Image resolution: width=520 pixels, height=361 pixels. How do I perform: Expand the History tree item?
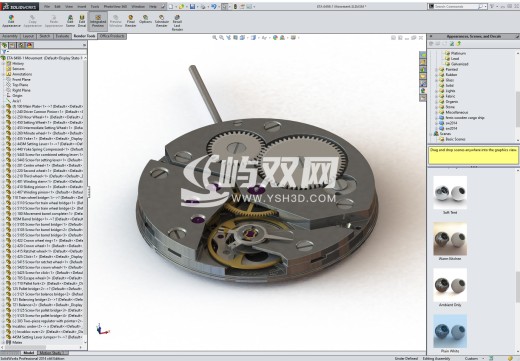pyautogui.click(x=3, y=63)
